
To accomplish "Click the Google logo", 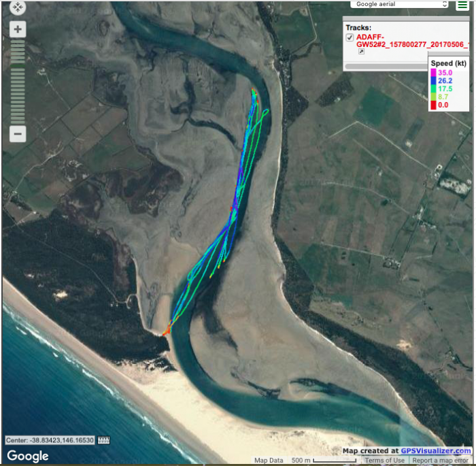I will (x=27, y=456).
